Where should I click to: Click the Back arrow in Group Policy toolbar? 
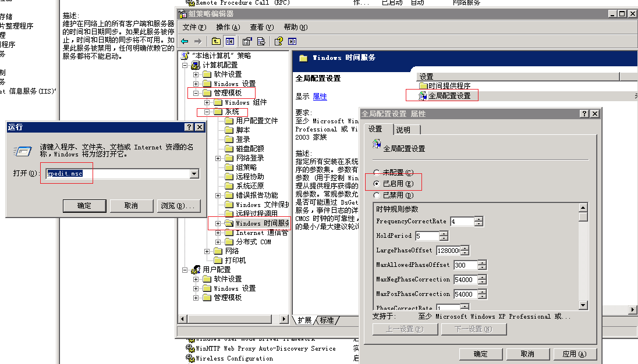pyautogui.click(x=185, y=41)
